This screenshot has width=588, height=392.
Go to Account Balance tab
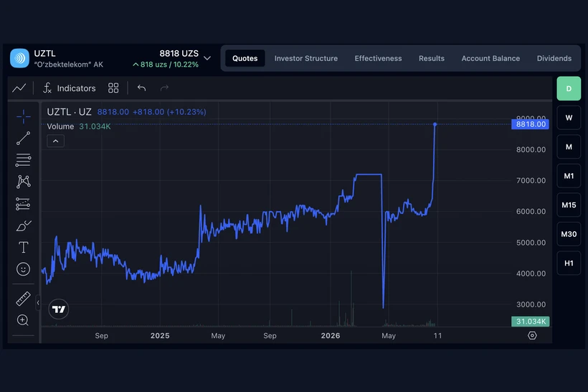tap(490, 58)
